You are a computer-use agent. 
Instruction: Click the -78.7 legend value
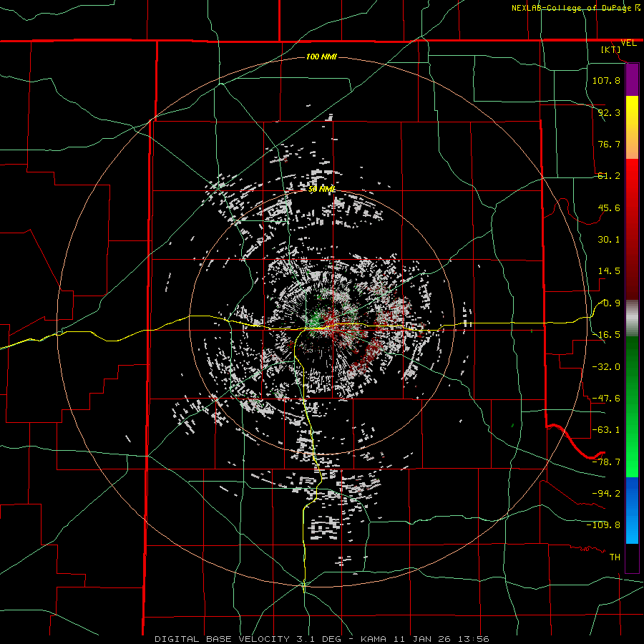(x=606, y=462)
